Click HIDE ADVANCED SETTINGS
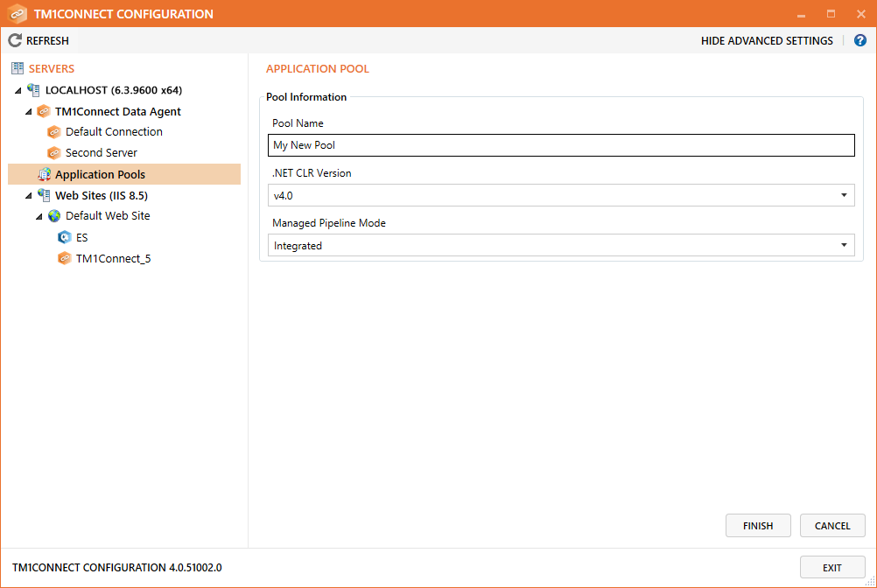877x588 pixels. [767, 41]
